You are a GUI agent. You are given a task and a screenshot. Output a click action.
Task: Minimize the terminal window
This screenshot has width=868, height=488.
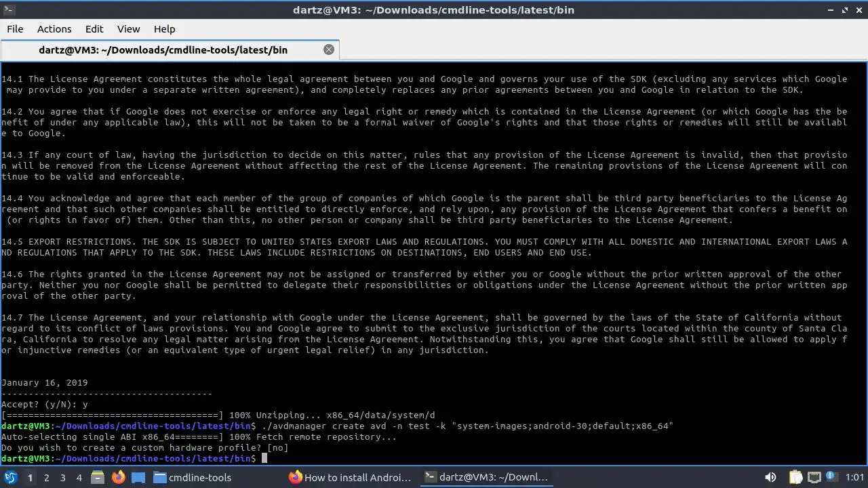pos(831,10)
